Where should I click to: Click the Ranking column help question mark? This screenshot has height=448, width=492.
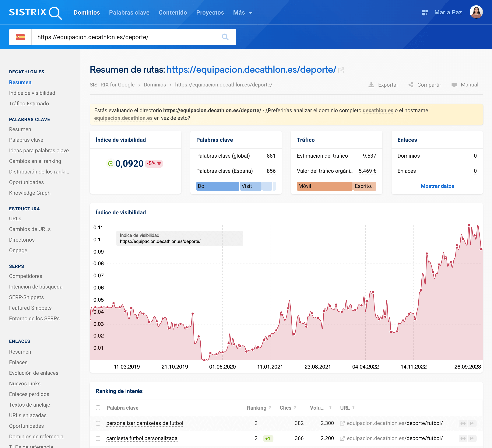(x=270, y=408)
